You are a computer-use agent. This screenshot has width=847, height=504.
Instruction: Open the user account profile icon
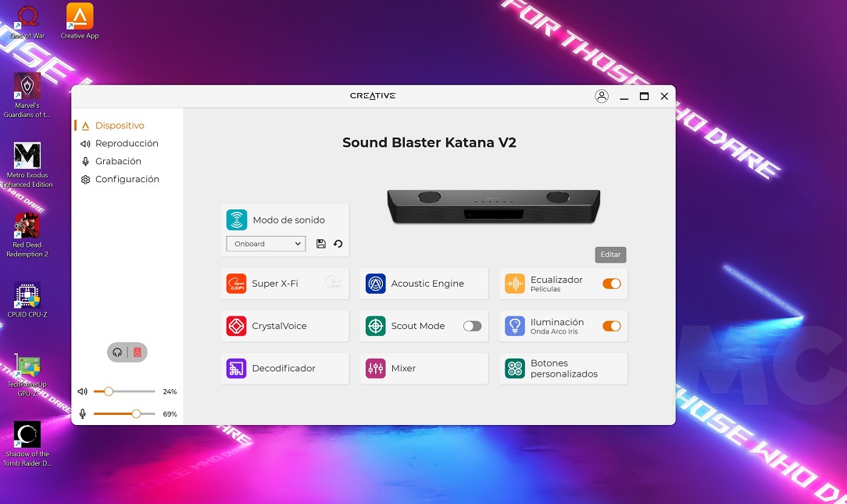pyautogui.click(x=602, y=96)
